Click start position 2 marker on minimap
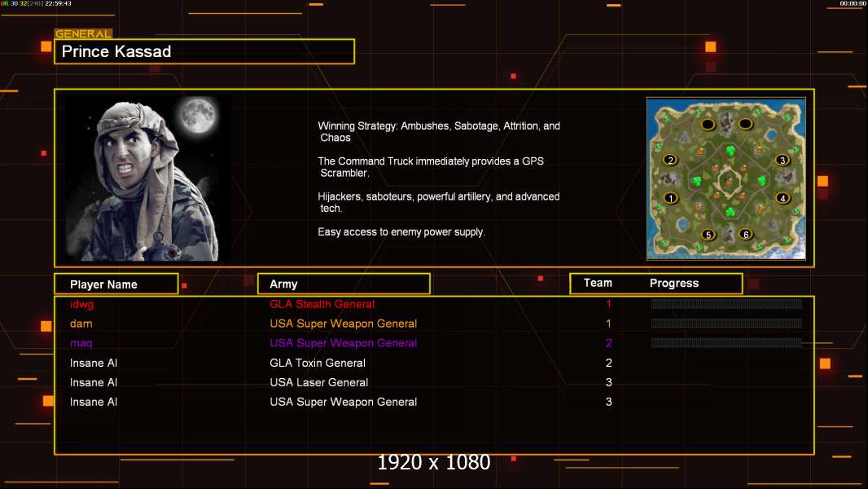 click(670, 160)
